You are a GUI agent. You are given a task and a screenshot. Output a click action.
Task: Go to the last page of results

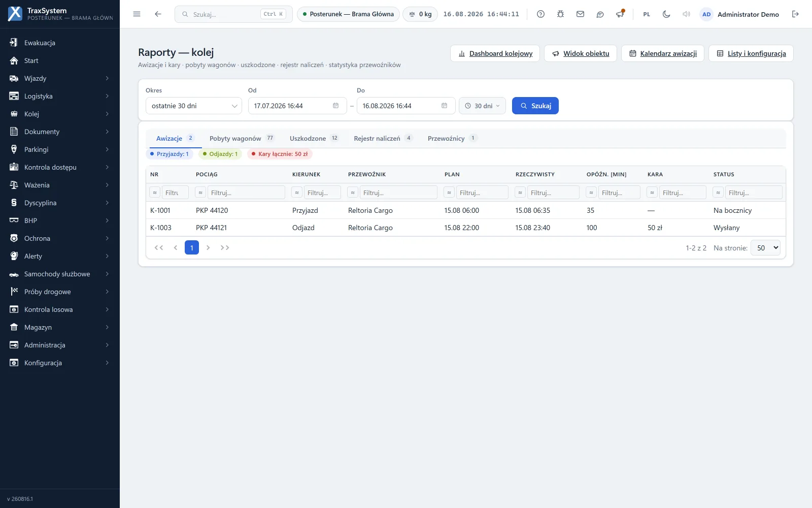click(225, 248)
